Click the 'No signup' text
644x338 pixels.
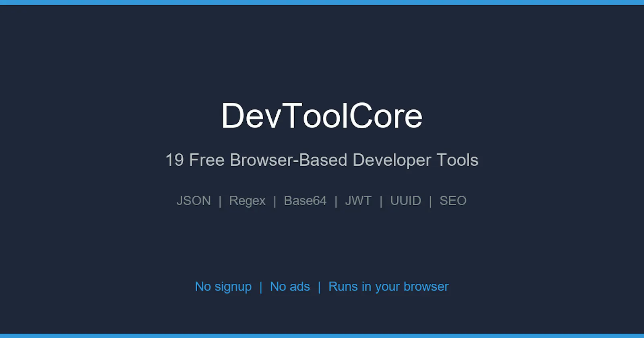tap(223, 287)
